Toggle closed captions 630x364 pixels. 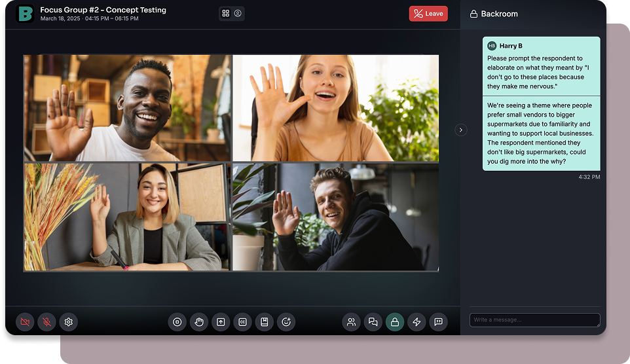click(x=242, y=321)
